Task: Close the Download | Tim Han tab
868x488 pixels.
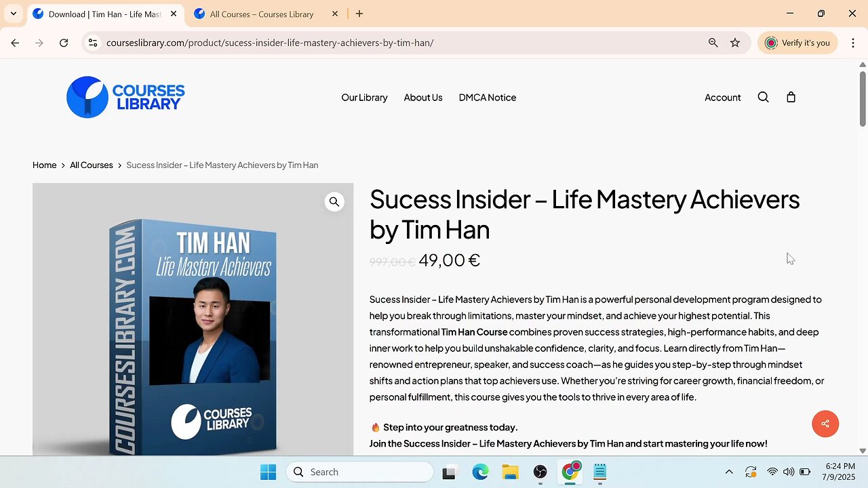Action: pyautogui.click(x=174, y=14)
